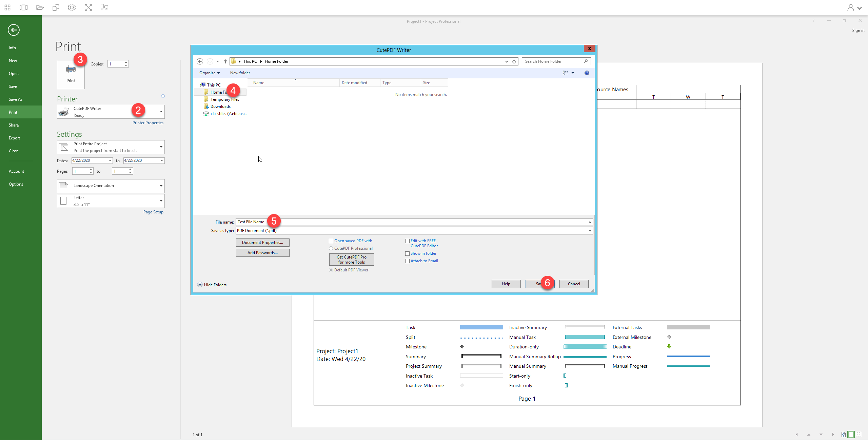Open the dialog help question icon
The image size is (868, 440).
click(587, 73)
